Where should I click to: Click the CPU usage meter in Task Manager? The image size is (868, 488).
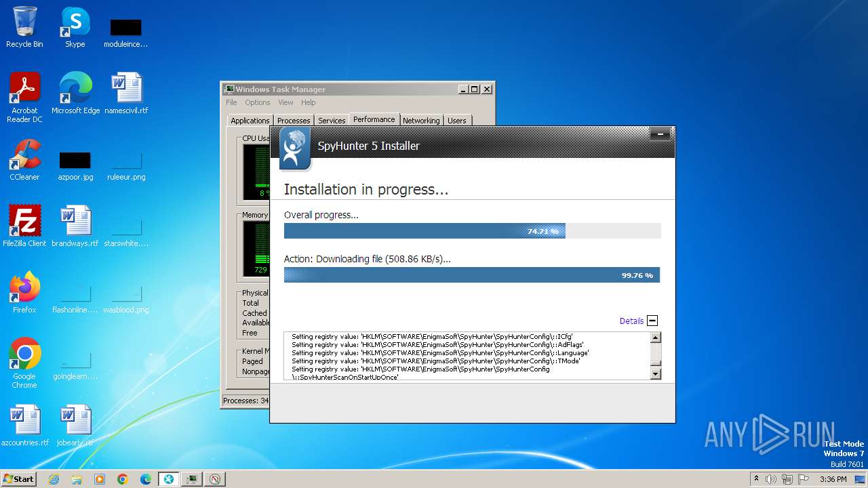tap(256, 172)
